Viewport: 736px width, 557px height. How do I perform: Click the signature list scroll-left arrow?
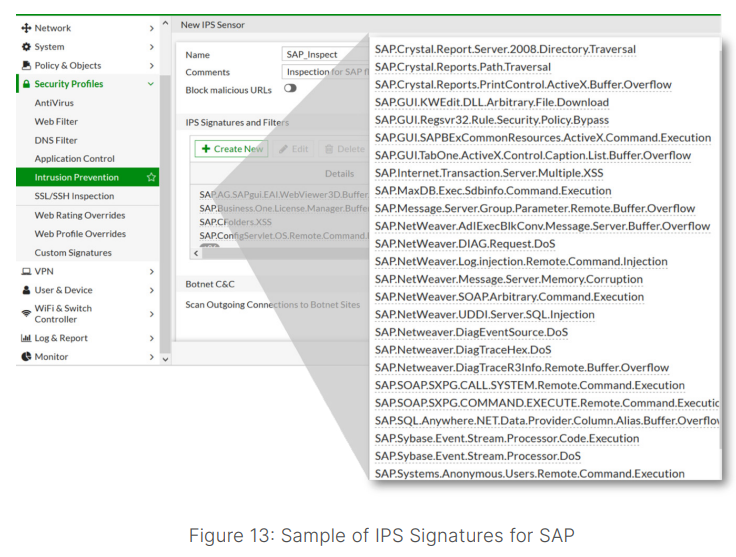[196, 253]
